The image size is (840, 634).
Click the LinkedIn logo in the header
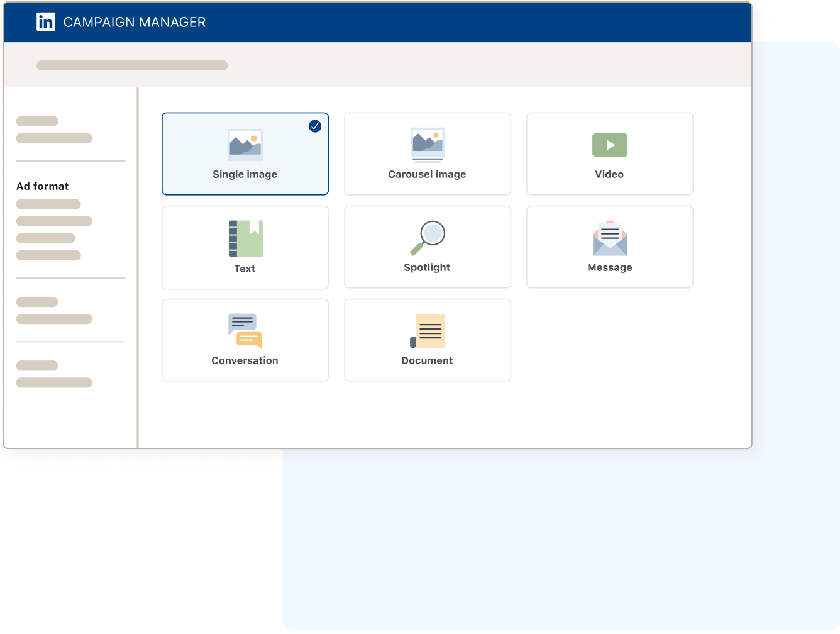pyautogui.click(x=46, y=22)
